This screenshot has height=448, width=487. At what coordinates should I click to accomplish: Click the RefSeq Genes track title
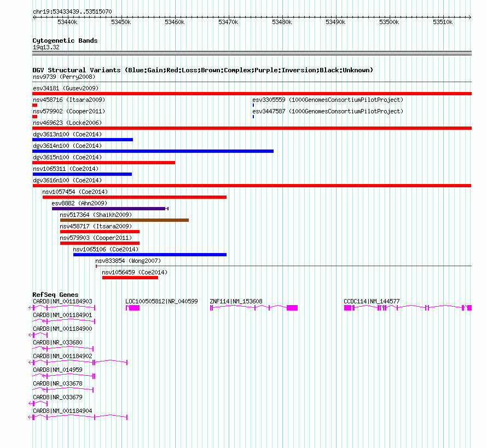point(55,295)
